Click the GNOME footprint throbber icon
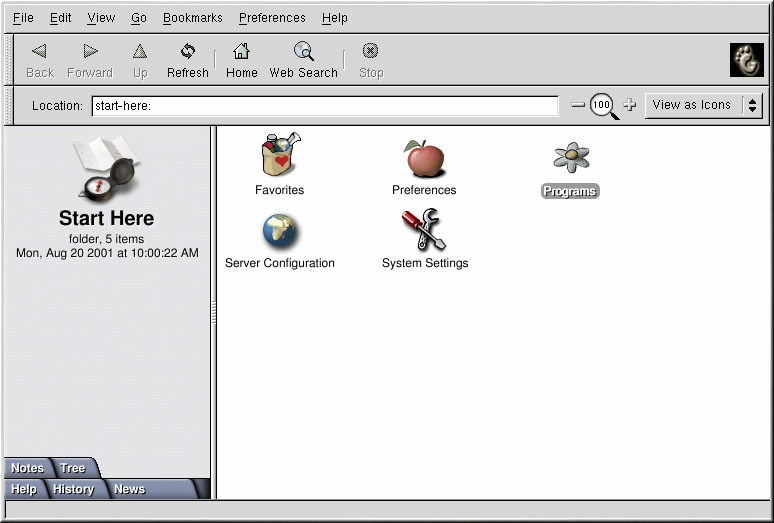Viewport: 774px width, 523px height. (x=746, y=60)
